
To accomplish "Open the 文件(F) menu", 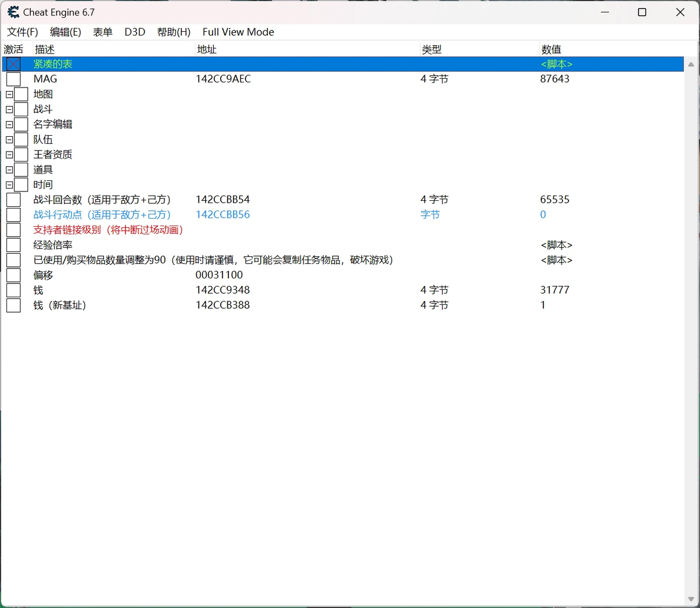I will coord(22,32).
